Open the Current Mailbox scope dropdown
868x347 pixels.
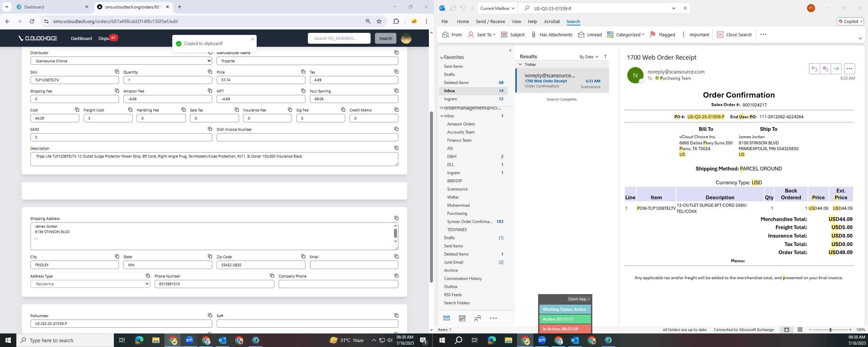[497, 8]
